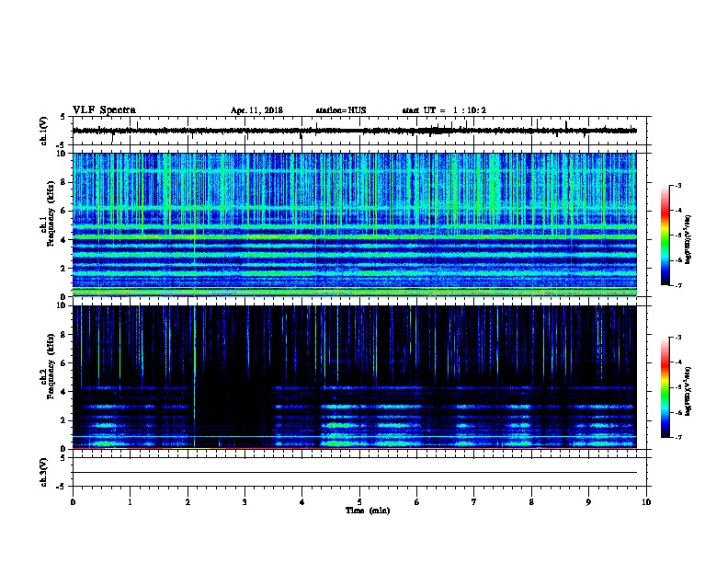Click the '-7' label on ch.2 color bar

coord(678,438)
